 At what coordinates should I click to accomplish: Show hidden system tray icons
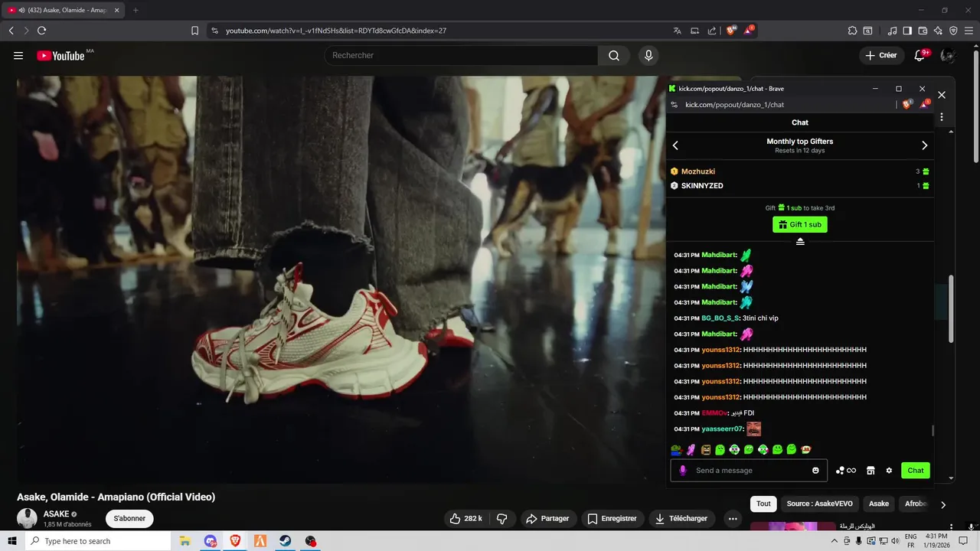[835, 541]
